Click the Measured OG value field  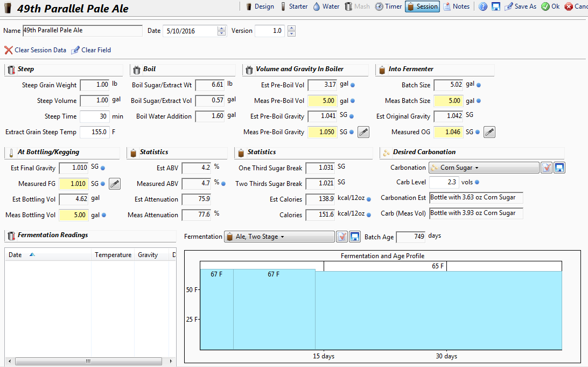(x=448, y=132)
